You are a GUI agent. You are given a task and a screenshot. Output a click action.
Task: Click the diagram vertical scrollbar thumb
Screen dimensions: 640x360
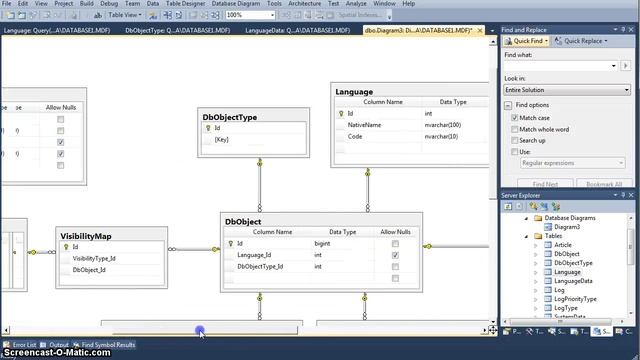coord(493,134)
